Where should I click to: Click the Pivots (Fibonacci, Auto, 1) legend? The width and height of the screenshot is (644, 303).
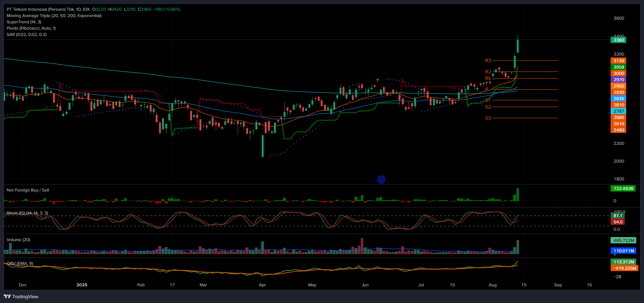tap(31, 28)
